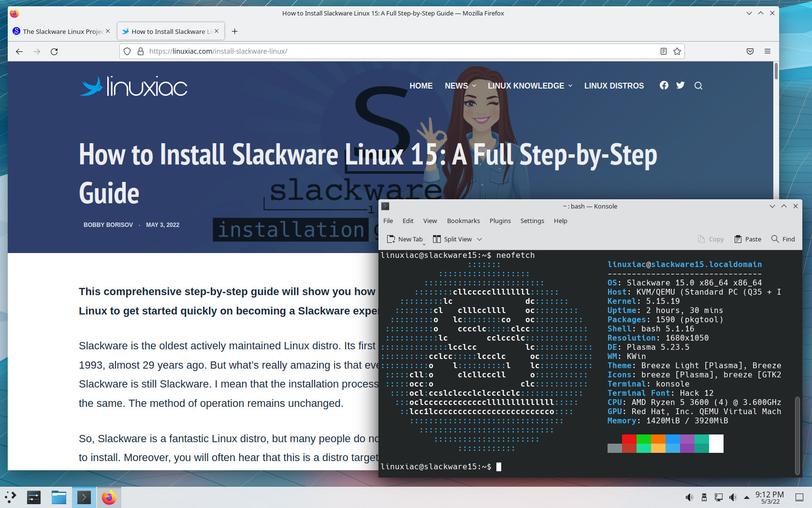
Task: Switch to Konsole in the taskbar
Action: coord(84,497)
